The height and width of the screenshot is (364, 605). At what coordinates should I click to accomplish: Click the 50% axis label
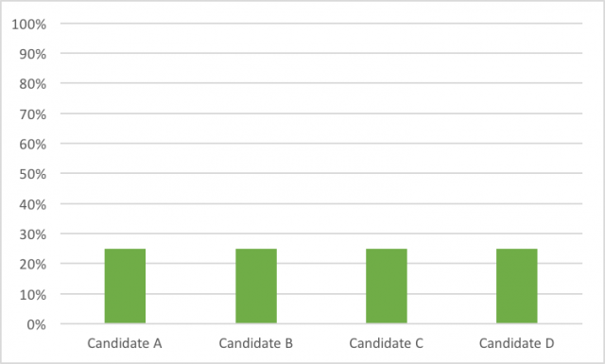pyautogui.click(x=33, y=174)
